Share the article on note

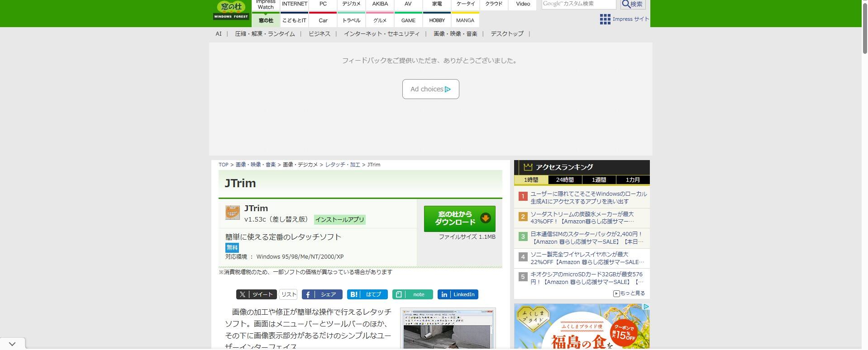tap(412, 294)
